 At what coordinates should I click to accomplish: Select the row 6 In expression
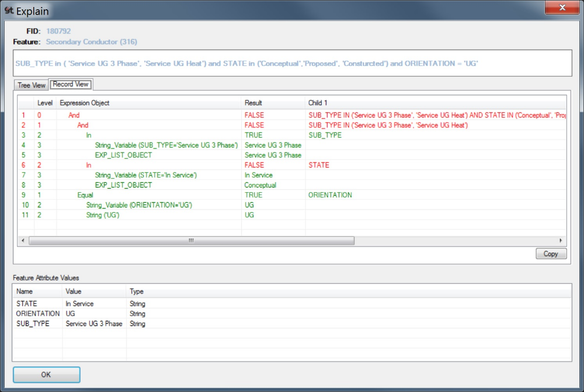(292, 165)
